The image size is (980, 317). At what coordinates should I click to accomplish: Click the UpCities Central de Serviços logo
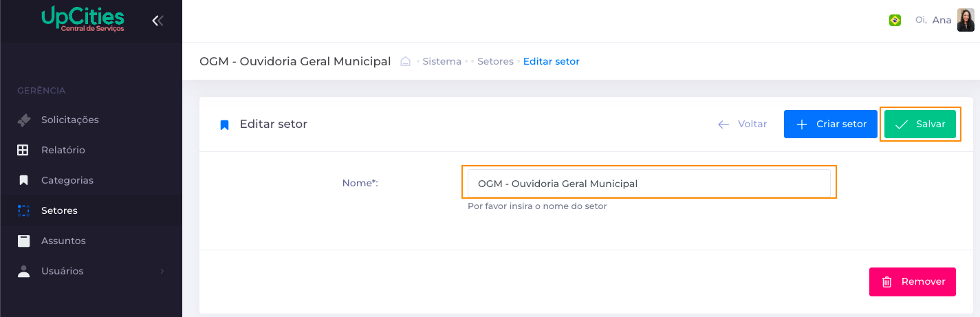(83, 19)
